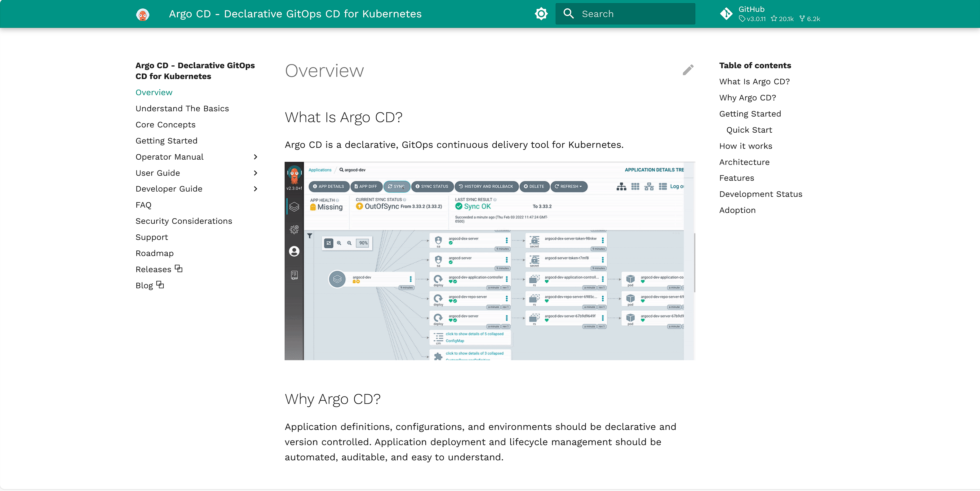Jump to Architecture in table of contents
The image size is (980, 491).
744,162
